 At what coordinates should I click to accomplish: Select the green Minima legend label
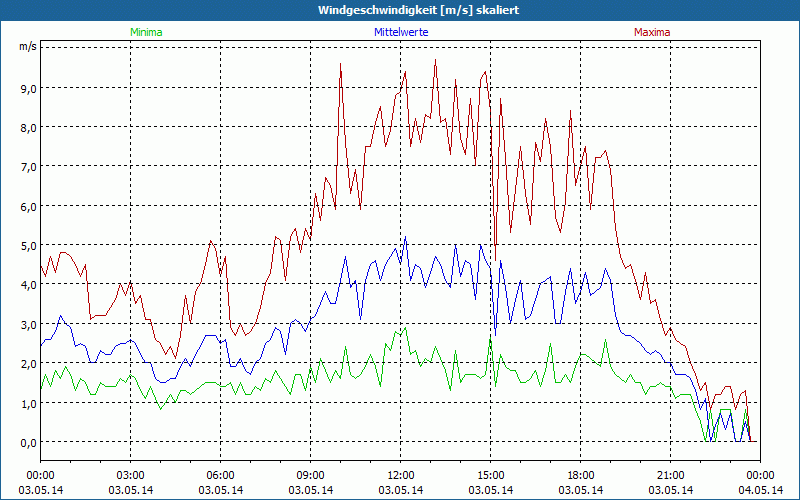click(146, 32)
